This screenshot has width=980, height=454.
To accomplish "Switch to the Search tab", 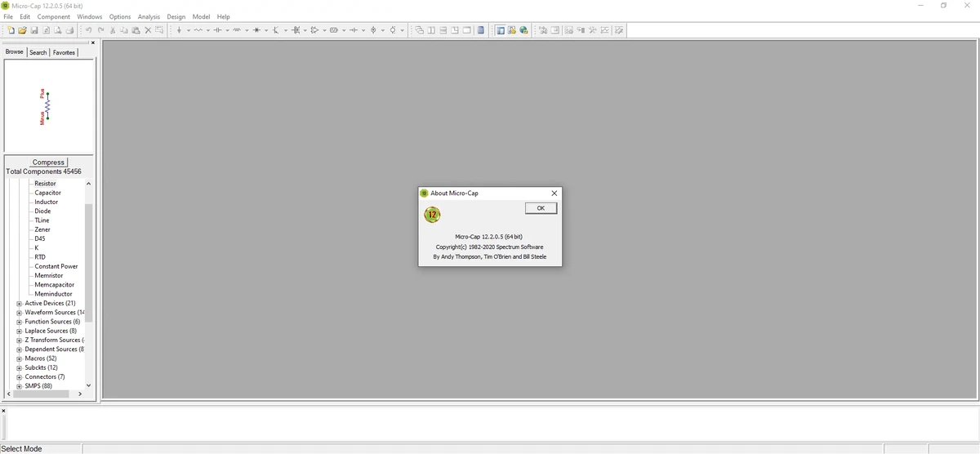I will point(38,52).
